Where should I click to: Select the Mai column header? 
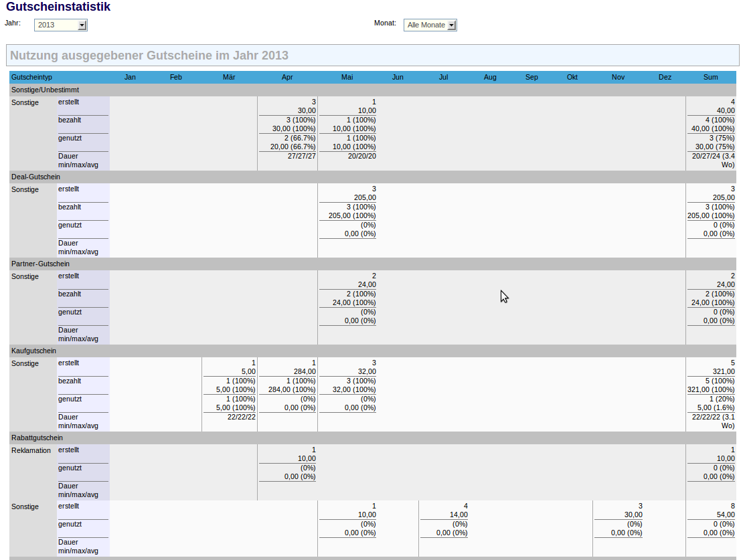click(x=347, y=78)
